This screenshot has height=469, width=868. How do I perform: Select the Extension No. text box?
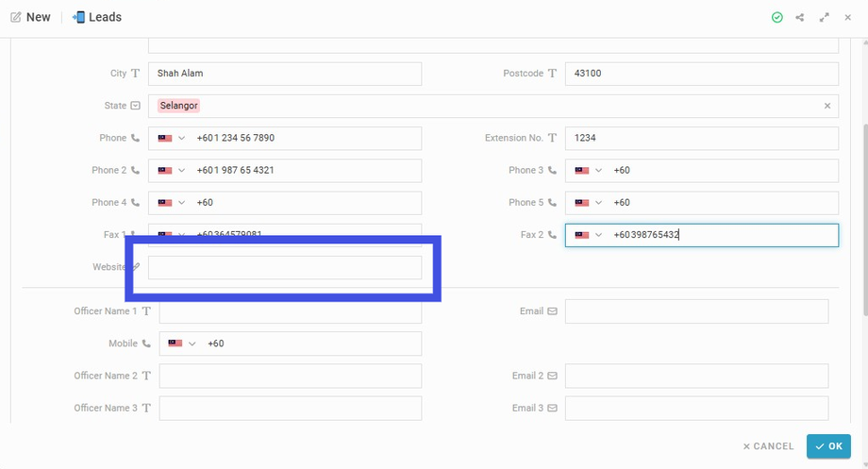point(701,138)
